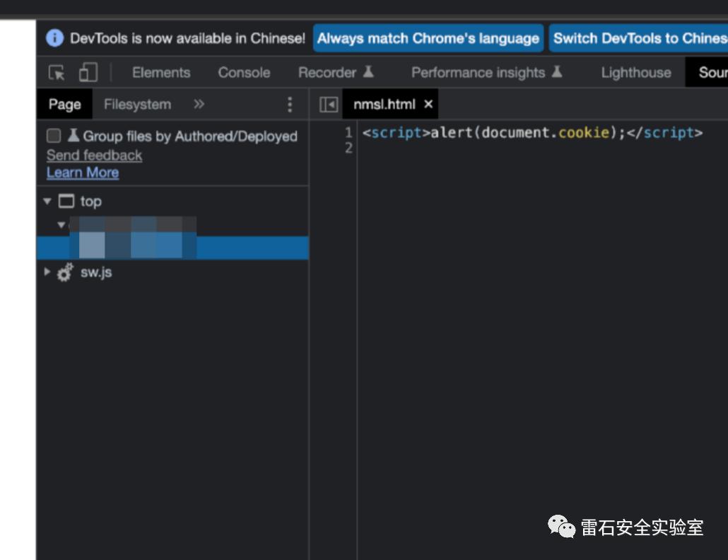Click the gear icon beside sw.js

pos(66,272)
